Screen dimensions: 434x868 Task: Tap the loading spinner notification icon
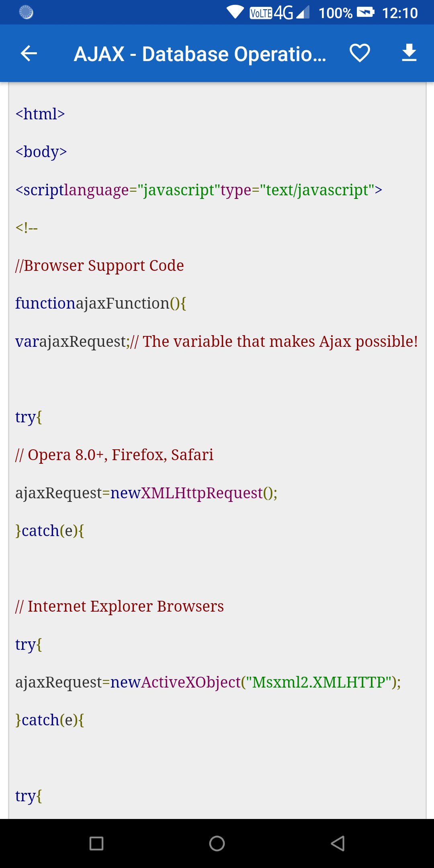coord(26,12)
